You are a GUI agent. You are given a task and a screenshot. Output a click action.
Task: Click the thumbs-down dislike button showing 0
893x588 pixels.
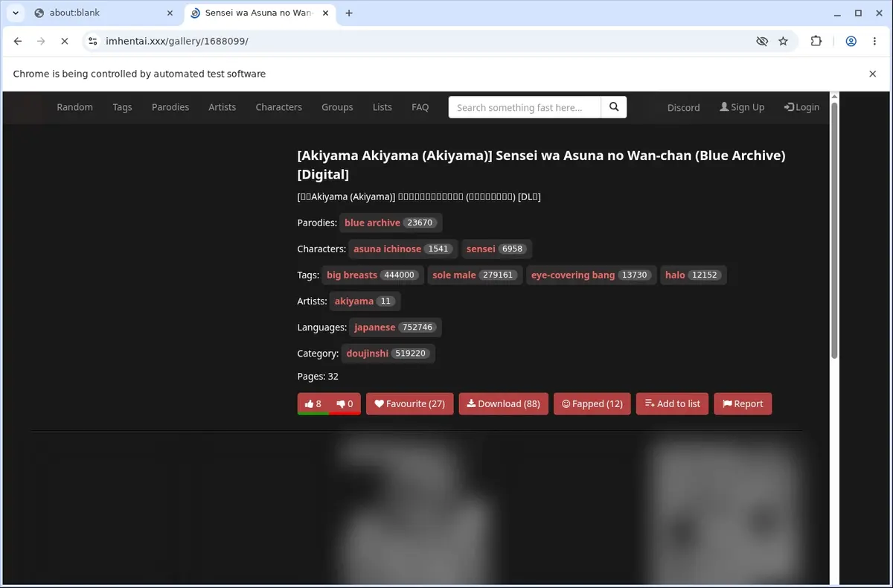point(345,403)
